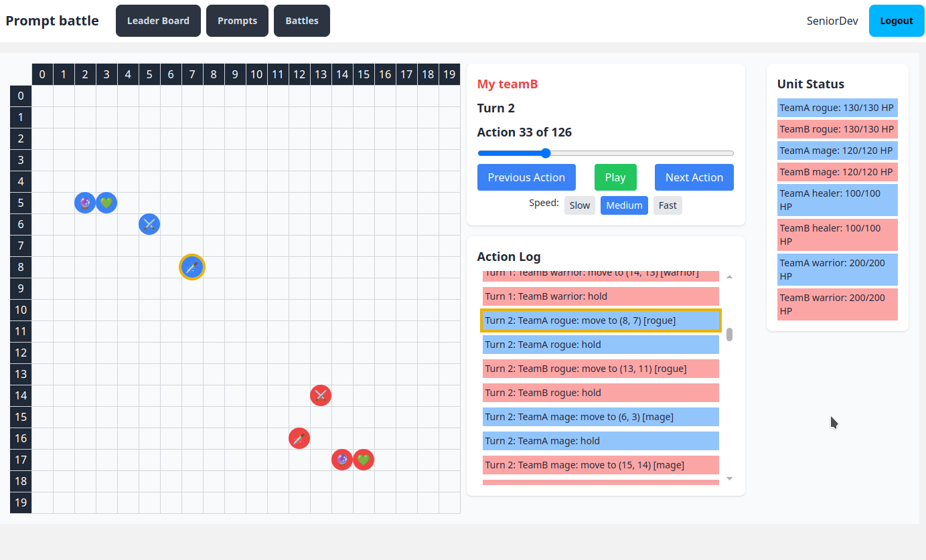Viewport: 926px width, 560px height.
Task: Open the Battles page
Action: pos(302,21)
